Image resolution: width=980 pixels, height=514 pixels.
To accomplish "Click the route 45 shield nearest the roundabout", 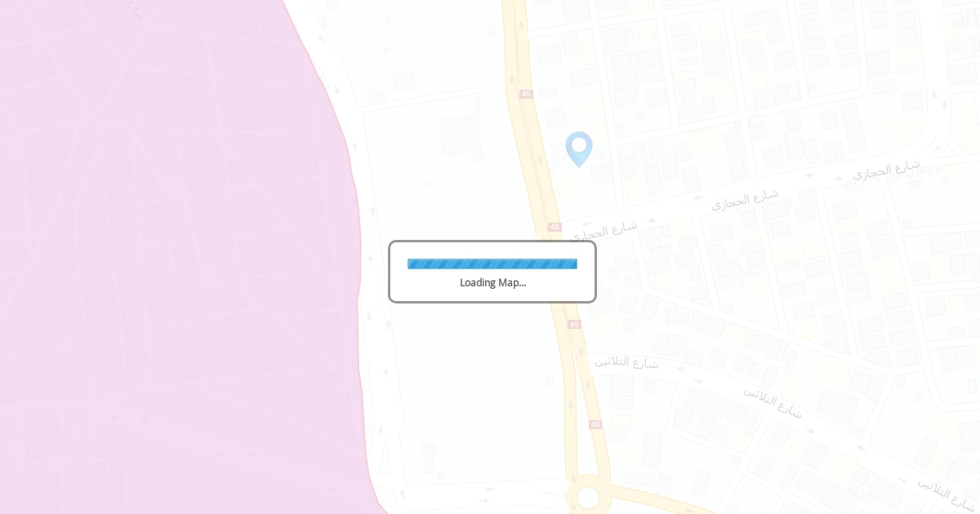I will click(595, 424).
